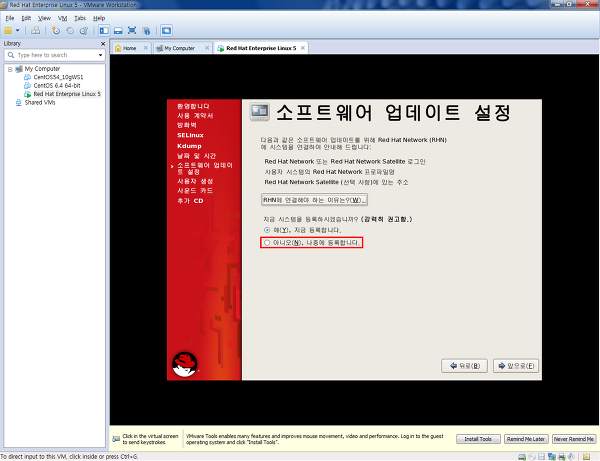This screenshot has width=600, height=461.
Task: Click 'Kdump' in the setup sidebar
Action: (x=189, y=146)
